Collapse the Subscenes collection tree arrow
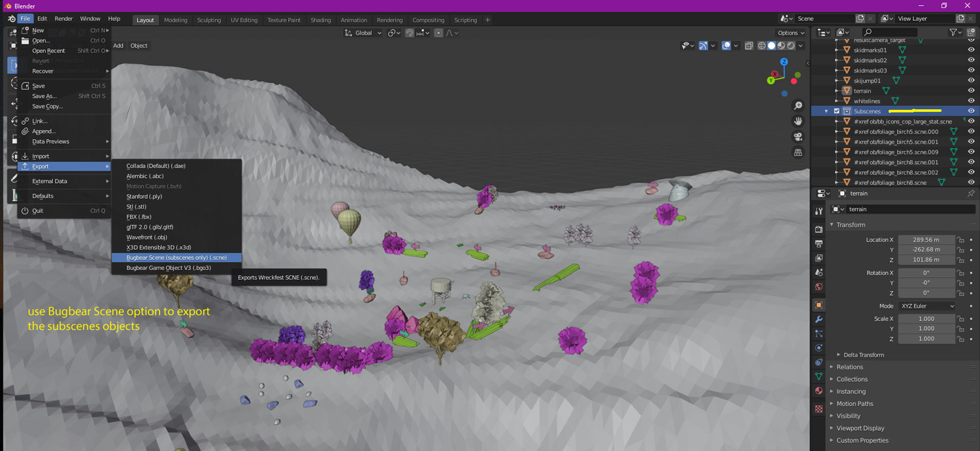980x451 pixels. point(826,111)
